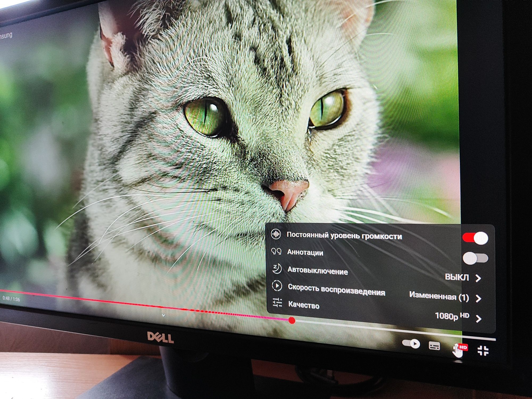Image resolution: width=532 pixels, height=399 pixels.
Task: Click the small down chevron below progress bar
Action: click(x=164, y=315)
